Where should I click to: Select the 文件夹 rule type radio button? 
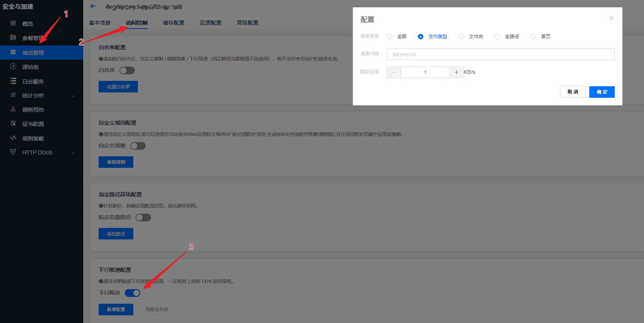click(461, 37)
